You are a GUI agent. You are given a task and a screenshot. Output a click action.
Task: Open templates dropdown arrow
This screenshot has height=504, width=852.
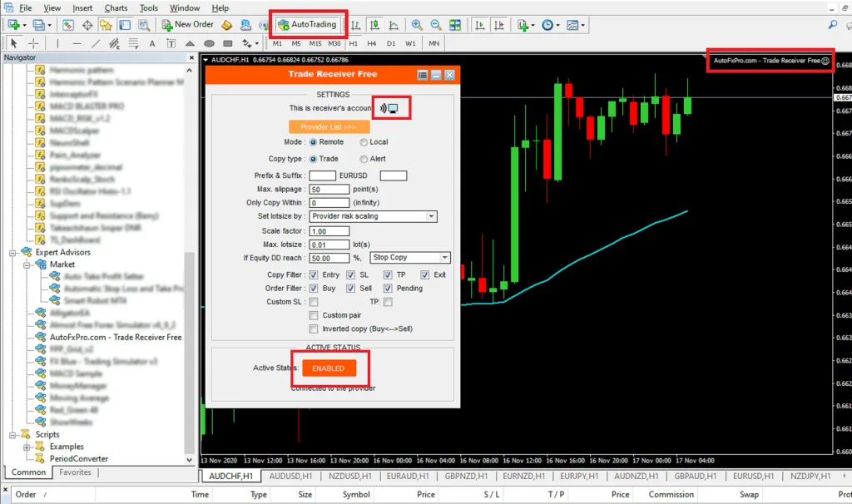(582, 25)
